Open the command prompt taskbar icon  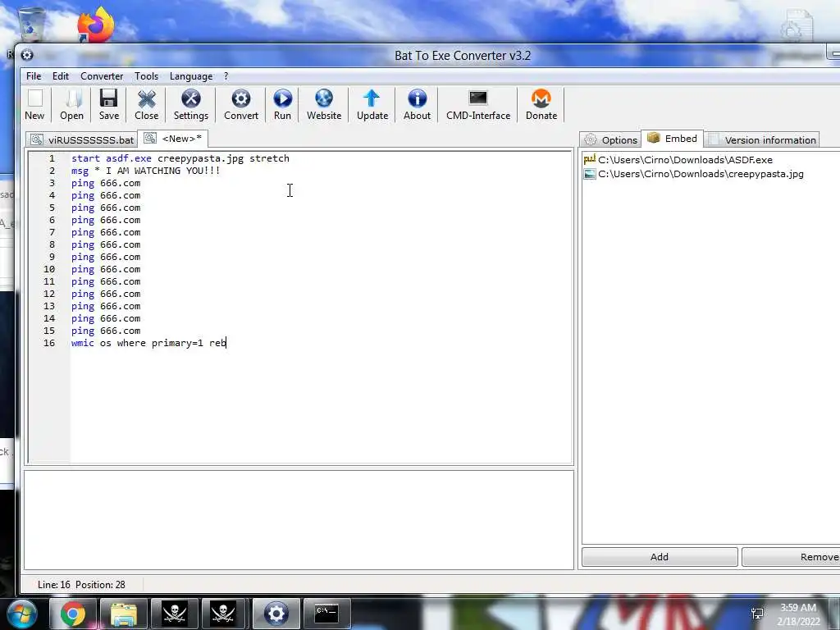[326, 614]
